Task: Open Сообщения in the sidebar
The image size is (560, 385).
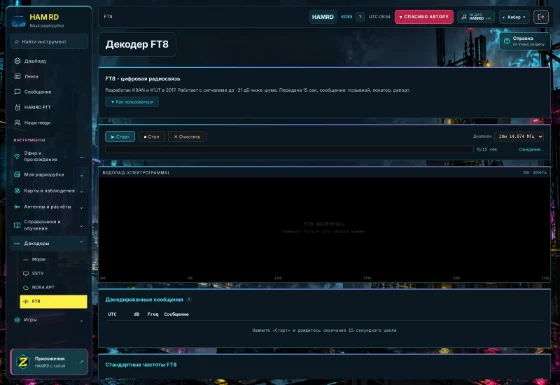Action: point(49,92)
